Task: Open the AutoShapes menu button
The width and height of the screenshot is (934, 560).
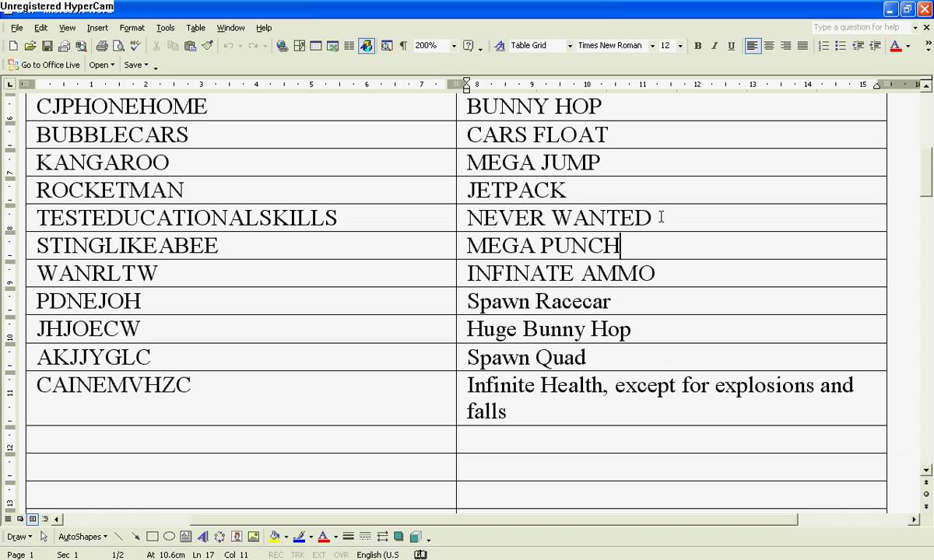Action: coord(83,537)
